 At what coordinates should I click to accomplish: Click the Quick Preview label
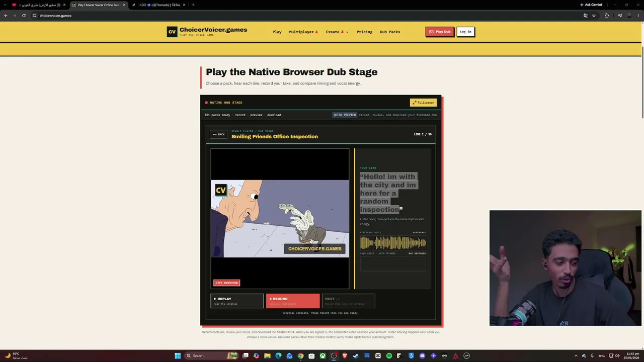click(x=345, y=115)
